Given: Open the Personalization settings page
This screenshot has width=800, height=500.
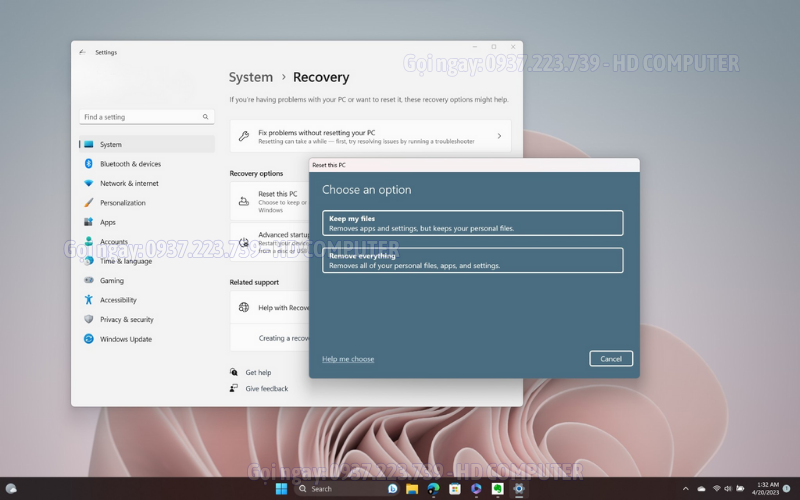Looking at the screenshot, I should [122, 203].
